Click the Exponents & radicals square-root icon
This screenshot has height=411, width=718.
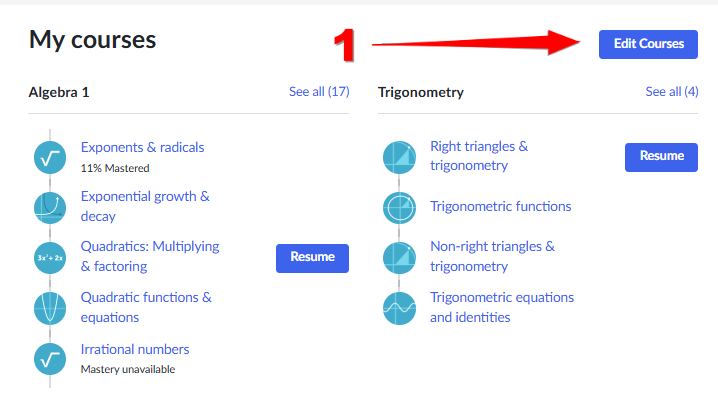[x=50, y=157]
